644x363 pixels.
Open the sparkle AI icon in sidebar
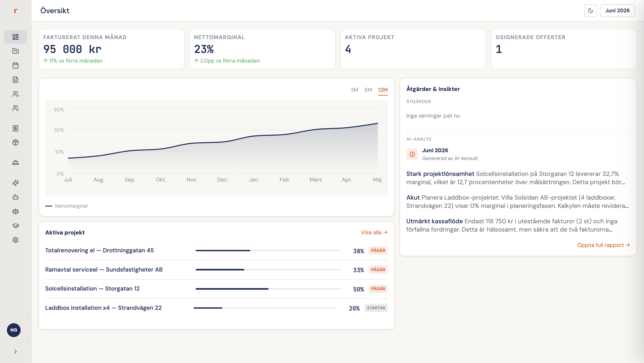click(15, 183)
